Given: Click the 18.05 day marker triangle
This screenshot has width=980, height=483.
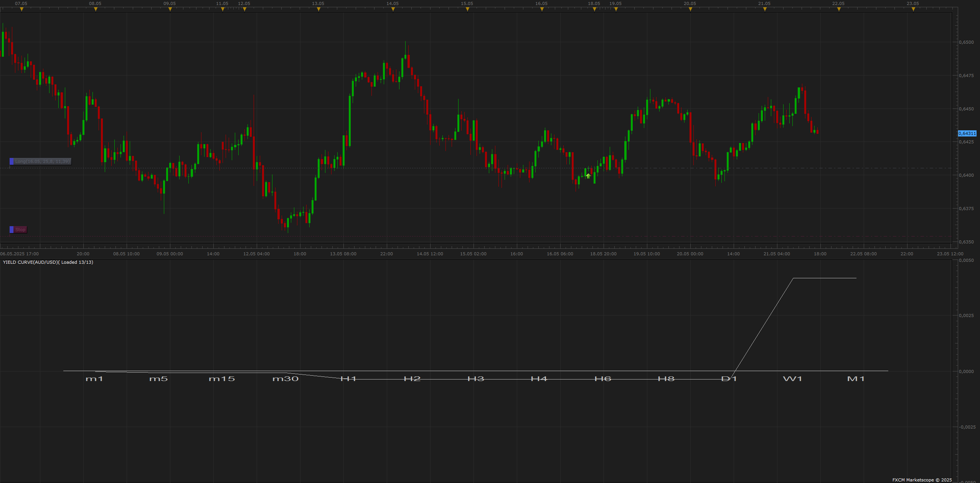Looking at the screenshot, I should (594, 9).
